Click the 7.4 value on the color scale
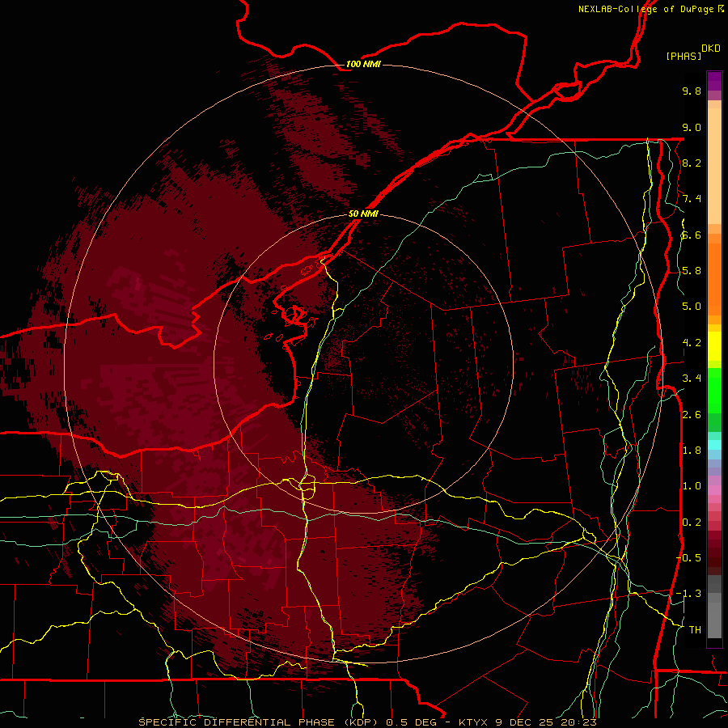Screen dimensions: 728x728 tap(692, 199)
